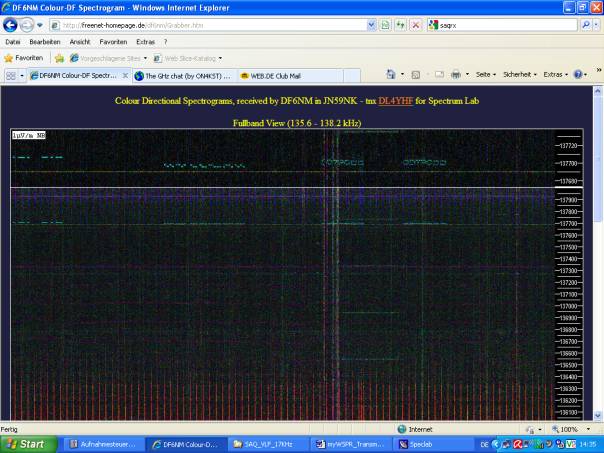The image size is (604, 453).
Task: Open search provider dropdown arrow
Action: point(596,25)
